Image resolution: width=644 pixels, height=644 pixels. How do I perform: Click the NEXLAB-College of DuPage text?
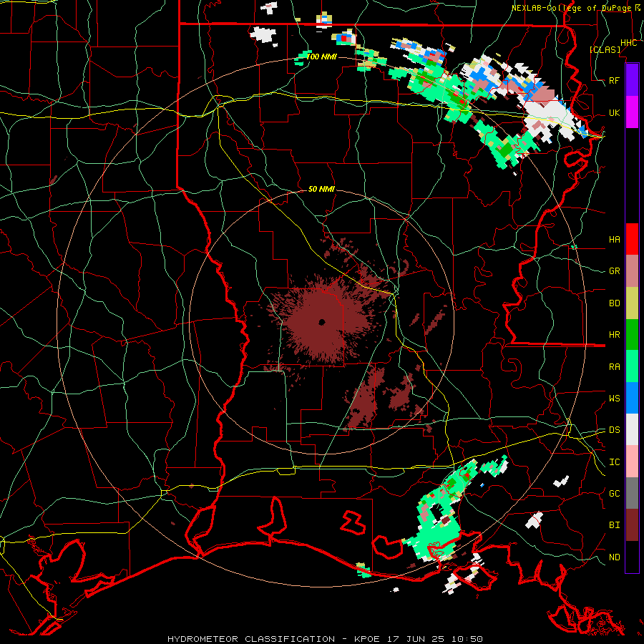click(x=571, y=8)
